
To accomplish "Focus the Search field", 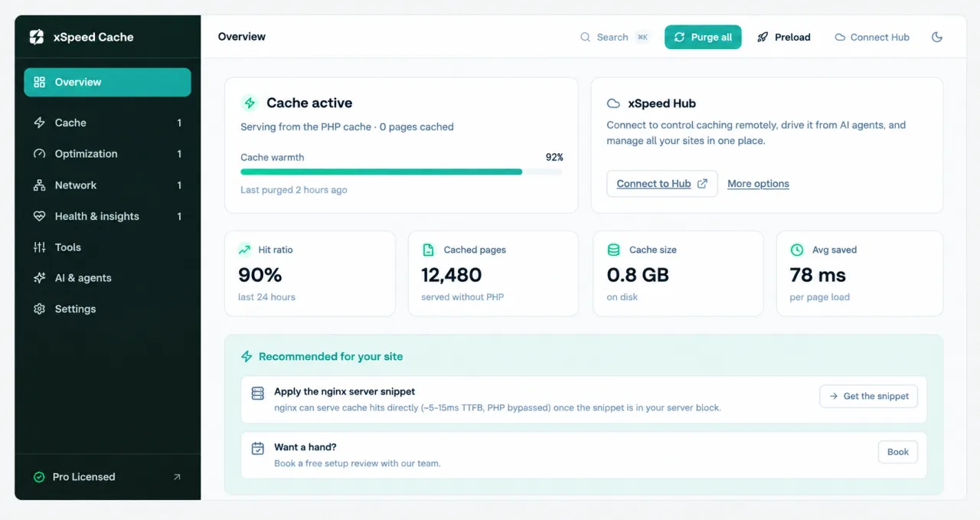I will pyautogui.click(x=615, y=37).
